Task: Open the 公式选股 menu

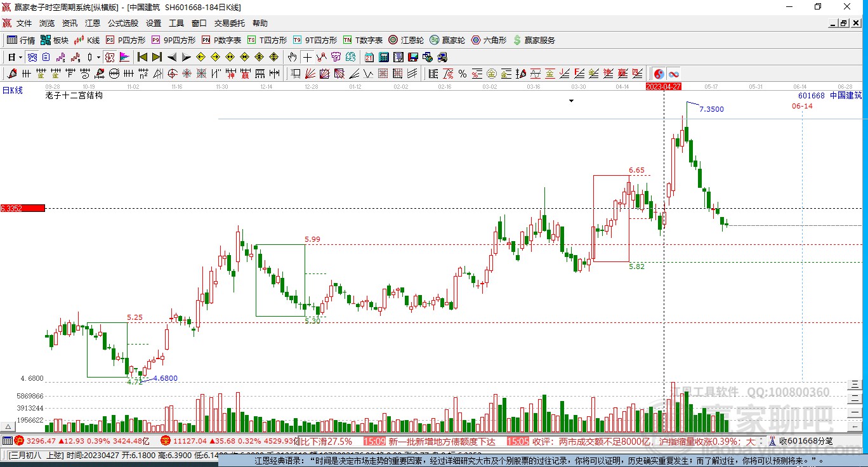Action: coord(123,23)
